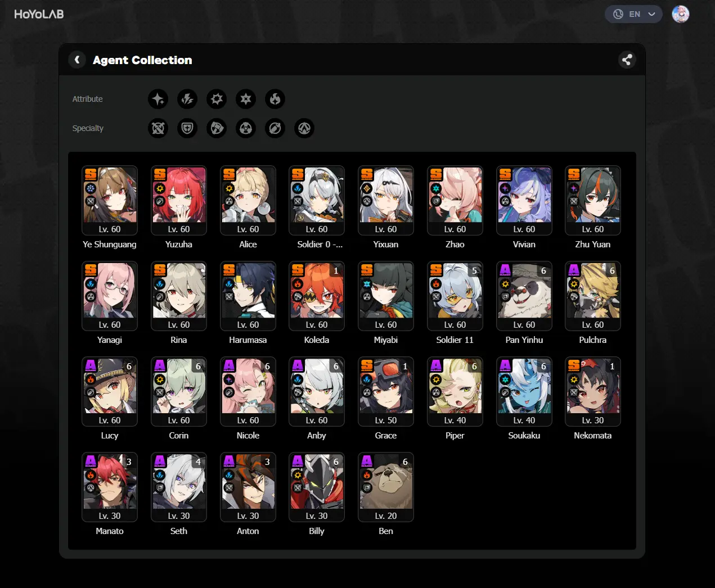Screen dimensions: 715x588
Task: Open the user profile avatar
Action: click(x=681, y=14)
